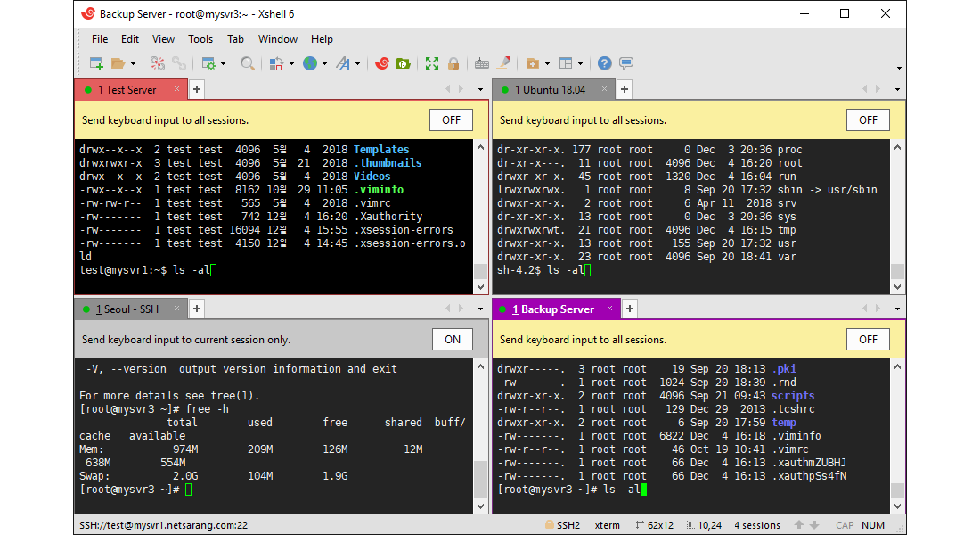The image size is (980, 535).
Task: Open the session Properties gear icon
Action: pos(208,63)
